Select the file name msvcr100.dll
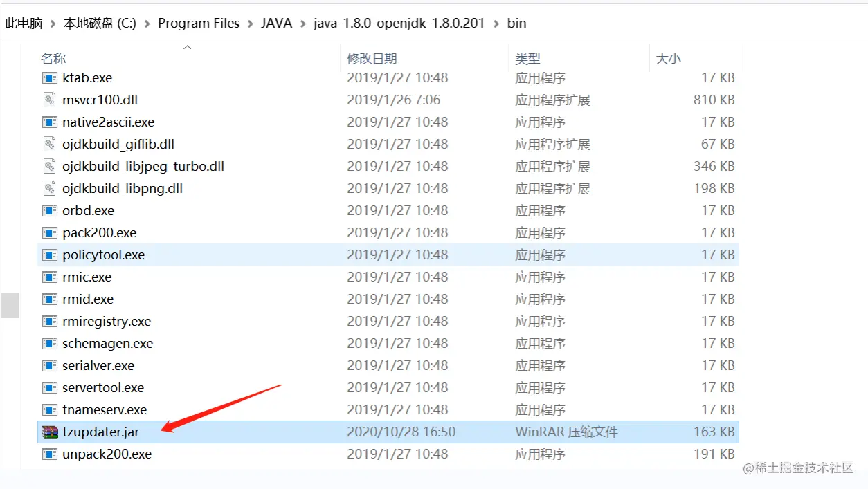Screen dimensions: 868x489 tap(100, 100)
